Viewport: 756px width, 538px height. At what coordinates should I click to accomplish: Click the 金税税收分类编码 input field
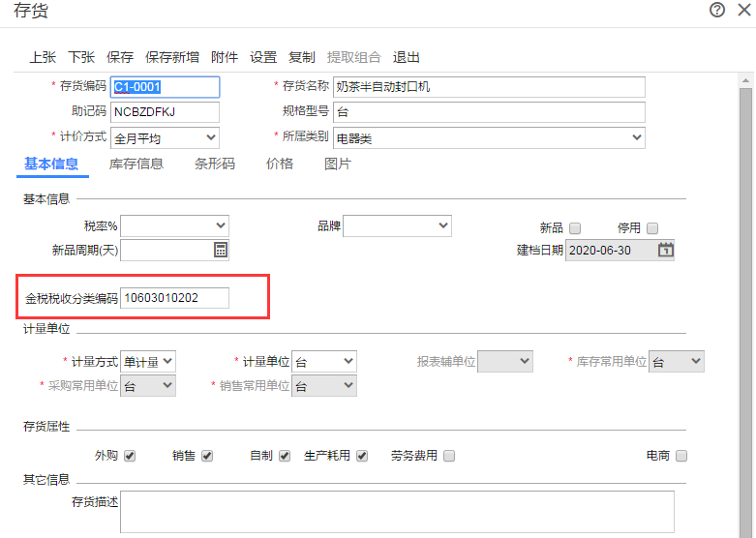pos(174,298)
